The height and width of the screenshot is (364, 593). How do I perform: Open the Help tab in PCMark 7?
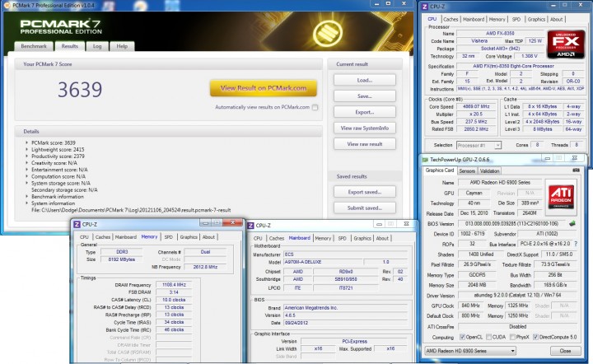[x=122, y=46]
